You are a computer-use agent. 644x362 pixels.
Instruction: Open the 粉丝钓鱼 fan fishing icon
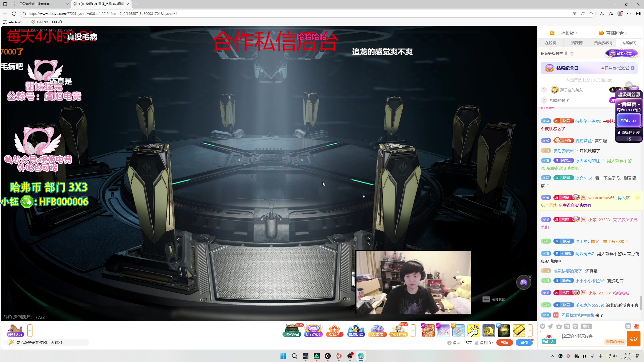399,330
